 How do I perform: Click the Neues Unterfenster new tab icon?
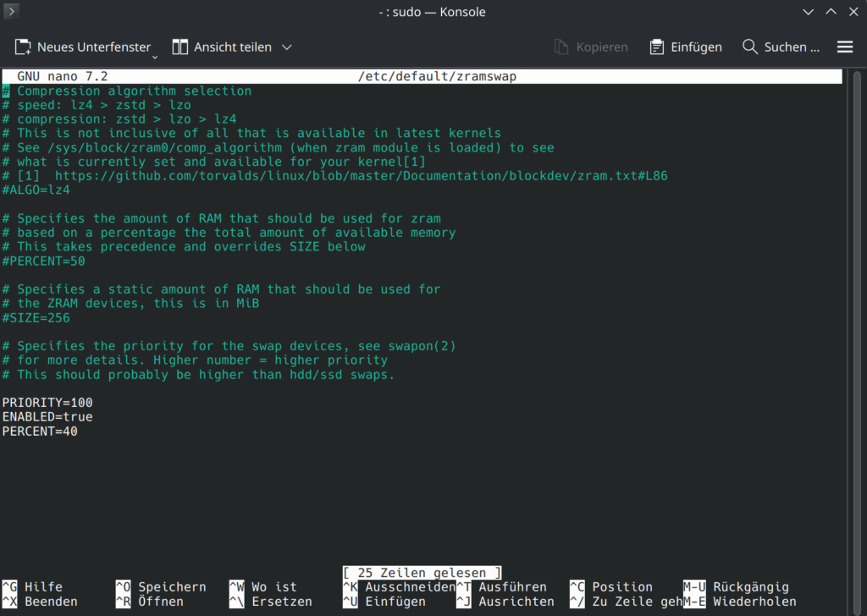(23, 47)
